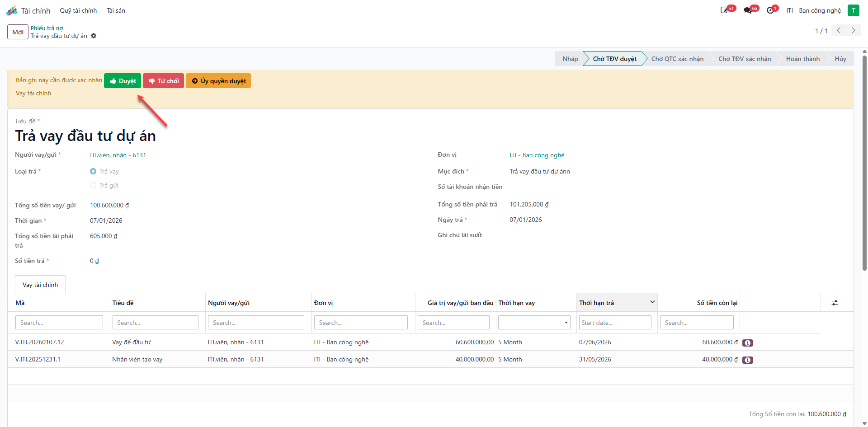
Task: Open the record gear settings icon
Action: point(94,36)
